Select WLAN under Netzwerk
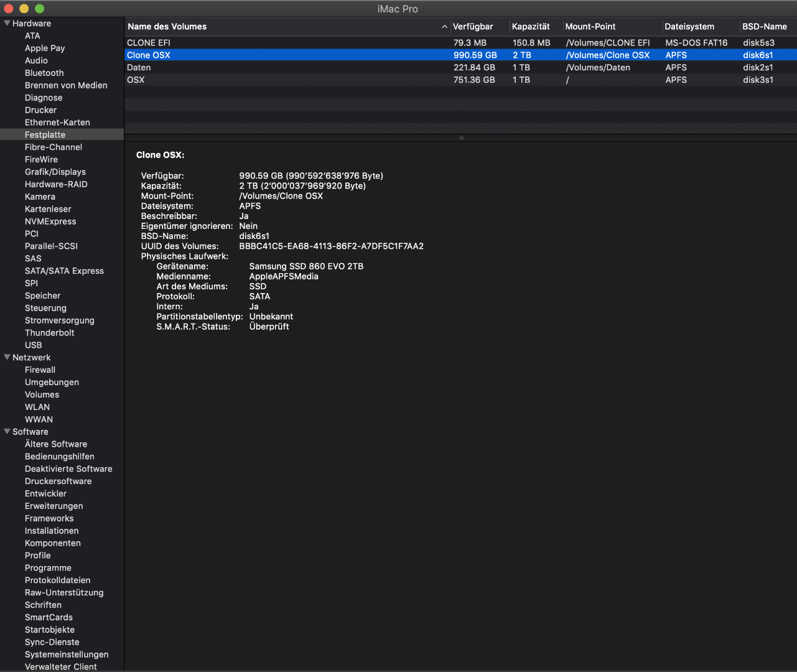The width and height of the screenshot is (797, 672). (37, 407)
